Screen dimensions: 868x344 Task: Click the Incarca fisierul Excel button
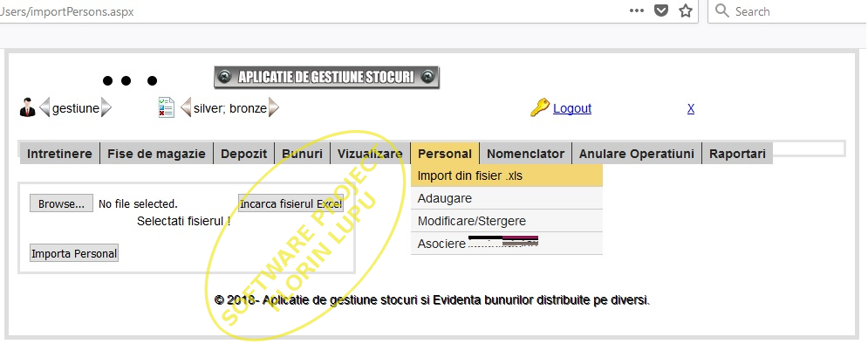[x=290, y=203]
